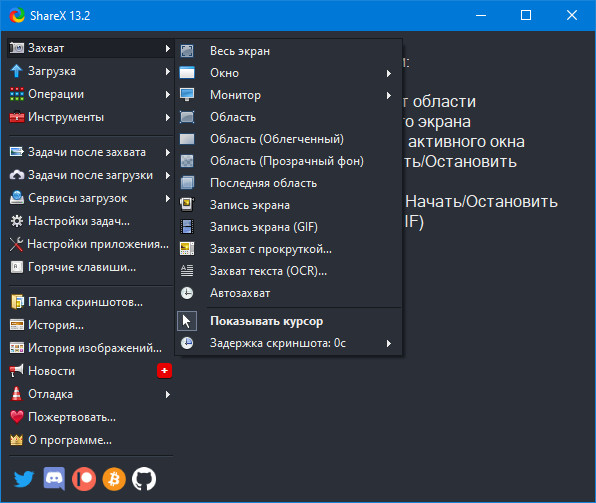Click the monitor icon next to Монитор

point(187,95)
